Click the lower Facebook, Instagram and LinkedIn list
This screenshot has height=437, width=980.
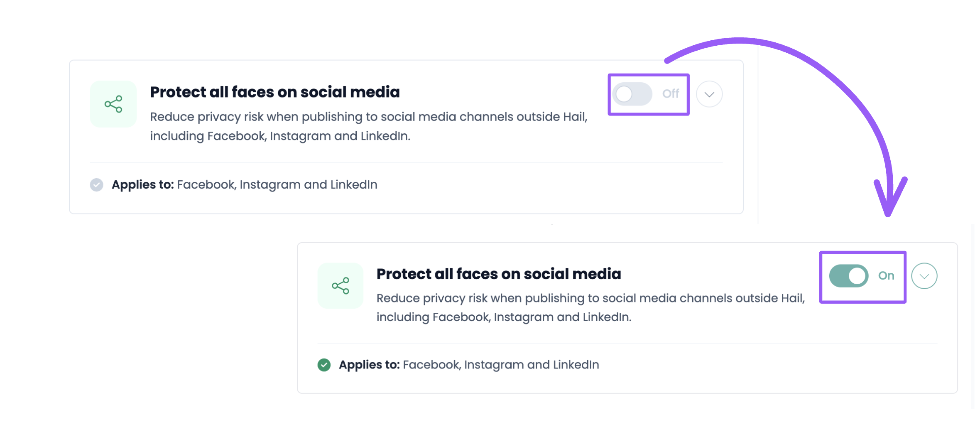501,365
